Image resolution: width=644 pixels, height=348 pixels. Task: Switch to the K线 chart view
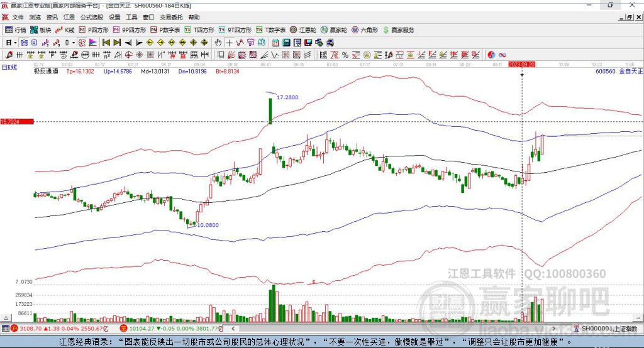click(x=65, y=30)
